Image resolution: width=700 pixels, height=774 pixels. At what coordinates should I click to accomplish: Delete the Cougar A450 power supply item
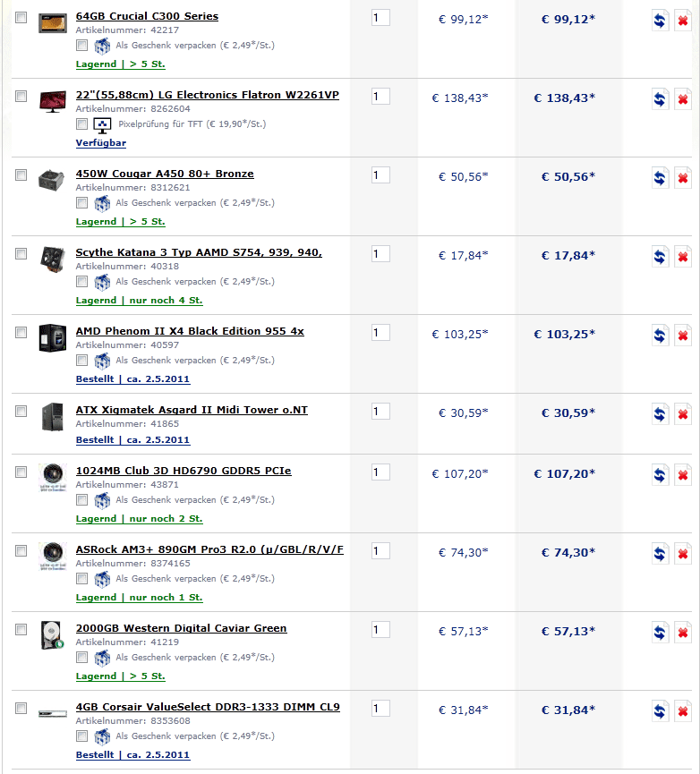tap(682, 179)
